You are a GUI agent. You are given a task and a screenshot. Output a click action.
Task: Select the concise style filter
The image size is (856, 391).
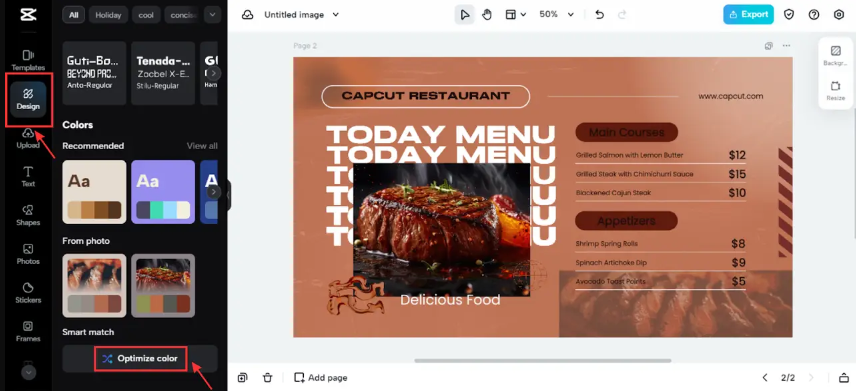point(181,15)
